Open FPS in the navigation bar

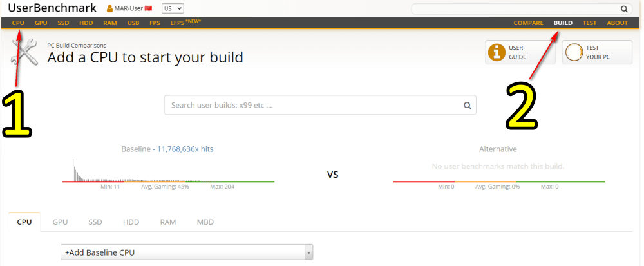pos(155,23)
